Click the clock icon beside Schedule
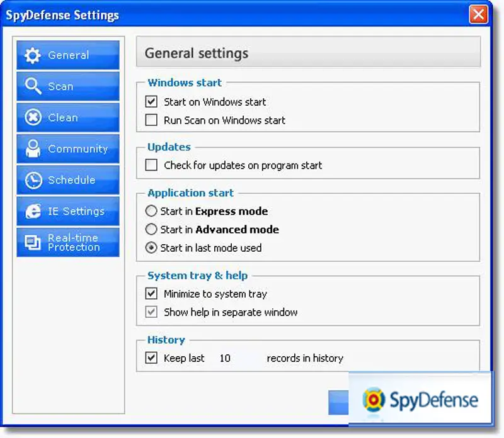 (33, 180)
